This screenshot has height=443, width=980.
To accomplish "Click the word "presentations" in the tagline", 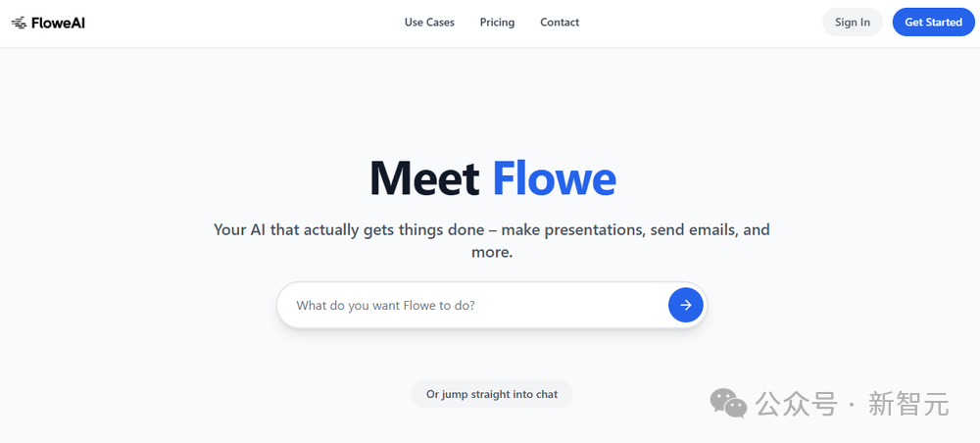I will click(x=595, y=230).
